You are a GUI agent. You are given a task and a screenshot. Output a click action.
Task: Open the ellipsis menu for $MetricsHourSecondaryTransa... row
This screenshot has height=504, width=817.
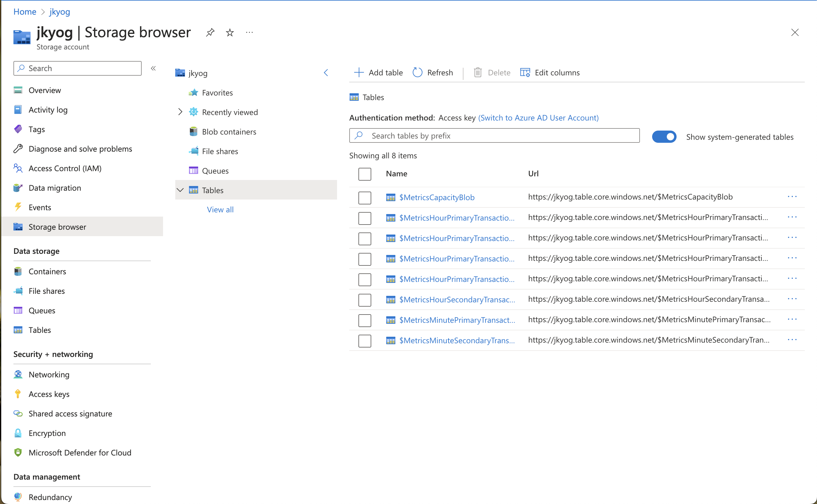pyautogui.click(x=792, y=299)
